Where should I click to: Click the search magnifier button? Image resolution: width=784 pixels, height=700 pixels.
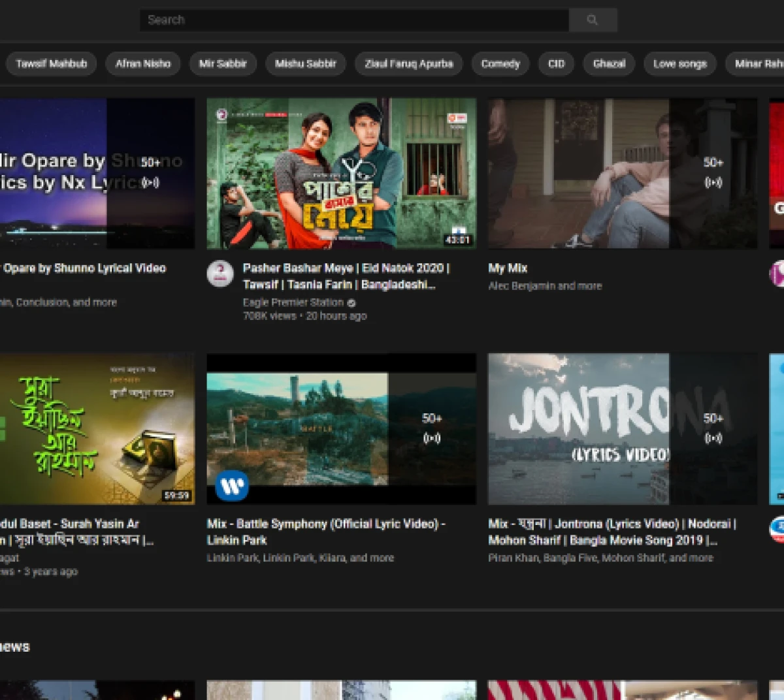(593, 20)
